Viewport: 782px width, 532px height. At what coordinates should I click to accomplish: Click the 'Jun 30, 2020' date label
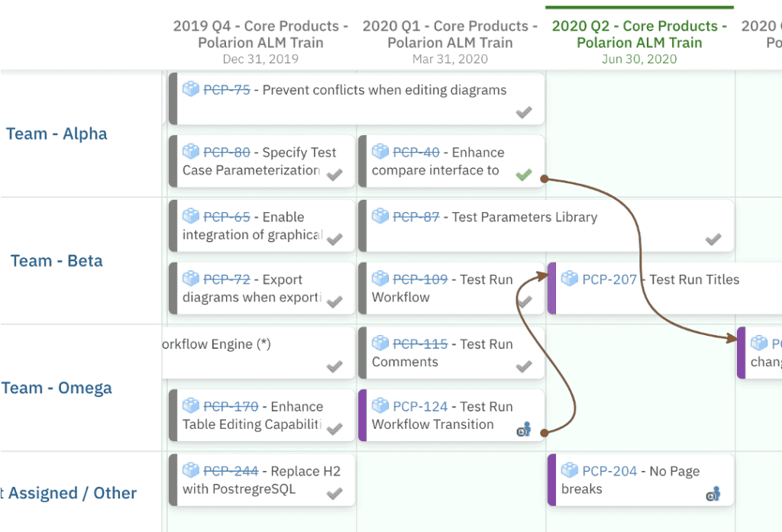coord(639,59)
